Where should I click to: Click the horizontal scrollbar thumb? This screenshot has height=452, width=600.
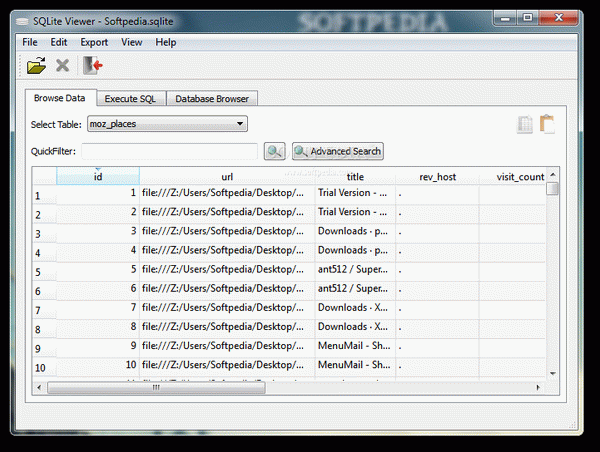[x=156, y=387]
